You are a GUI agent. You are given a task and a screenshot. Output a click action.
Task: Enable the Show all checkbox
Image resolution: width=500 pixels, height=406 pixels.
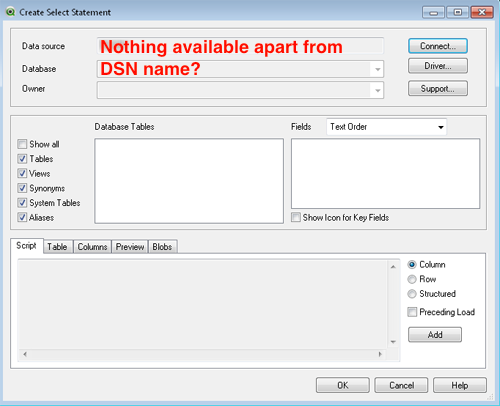click(22, 144)
